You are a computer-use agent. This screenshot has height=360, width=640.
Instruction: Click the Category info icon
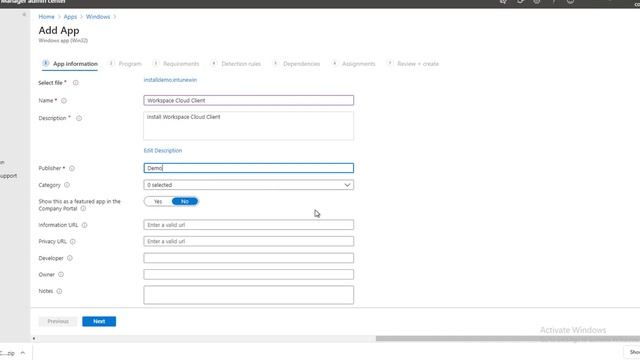67,185
